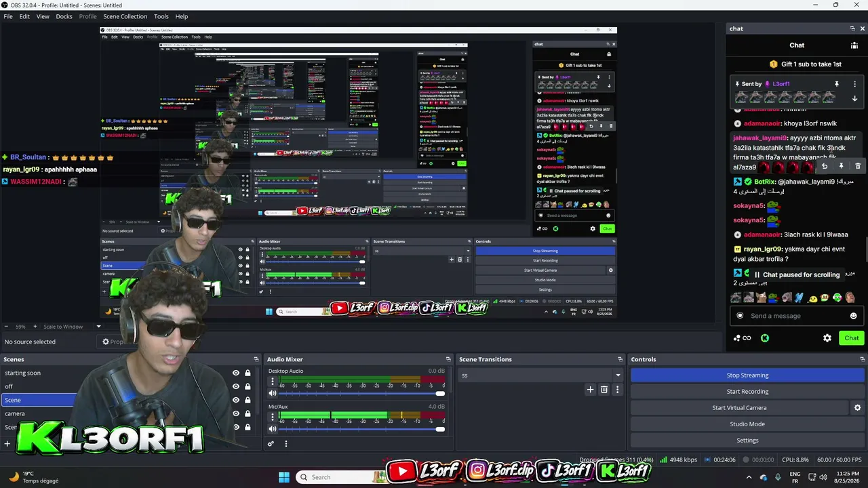This screenshot has width=868, height=488.
Task: Click the microphone icon in the system tray
Action: pyautogui.click(x=778, y=477)
